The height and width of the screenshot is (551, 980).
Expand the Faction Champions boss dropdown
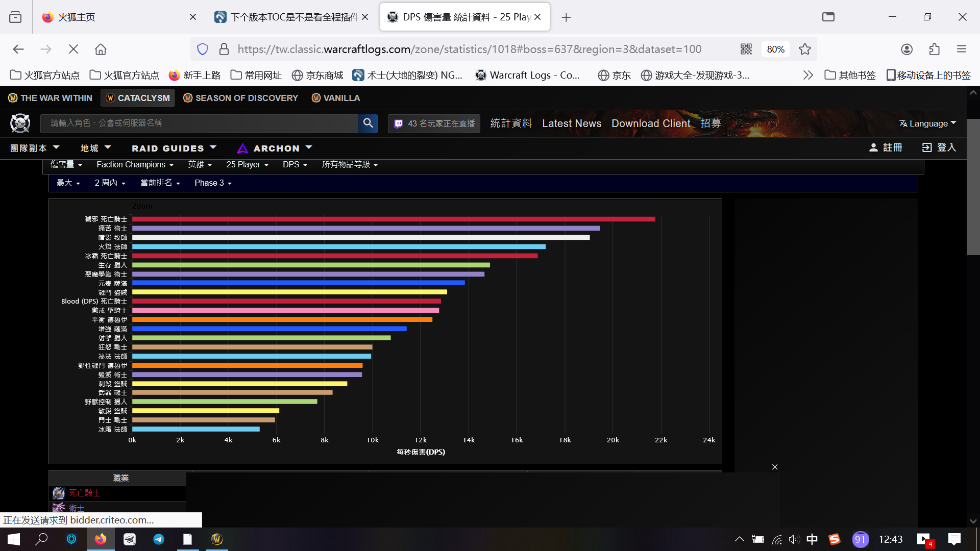(x=135, y=164)
